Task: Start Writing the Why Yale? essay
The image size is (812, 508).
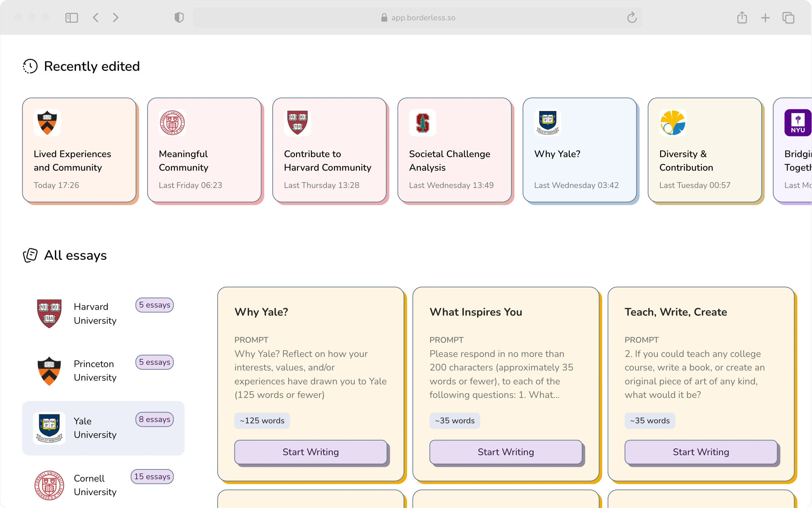Action: pyautogui.click(x=311, y=452)
